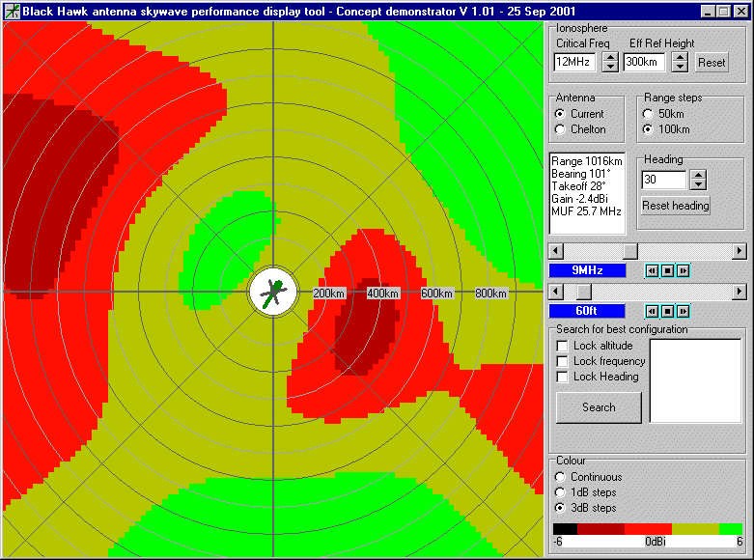754x560 pixels.
Task: Click the Search button
Action: (x=599, y=407)
